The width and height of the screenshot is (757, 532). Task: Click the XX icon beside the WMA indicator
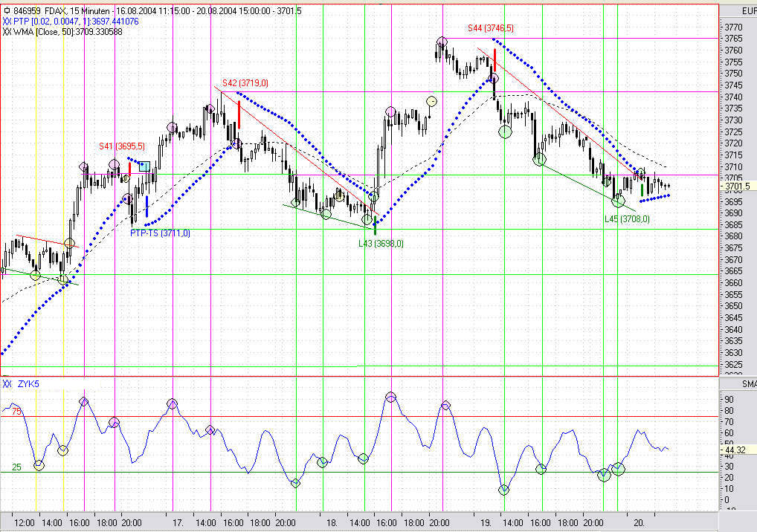click(7, 32)
